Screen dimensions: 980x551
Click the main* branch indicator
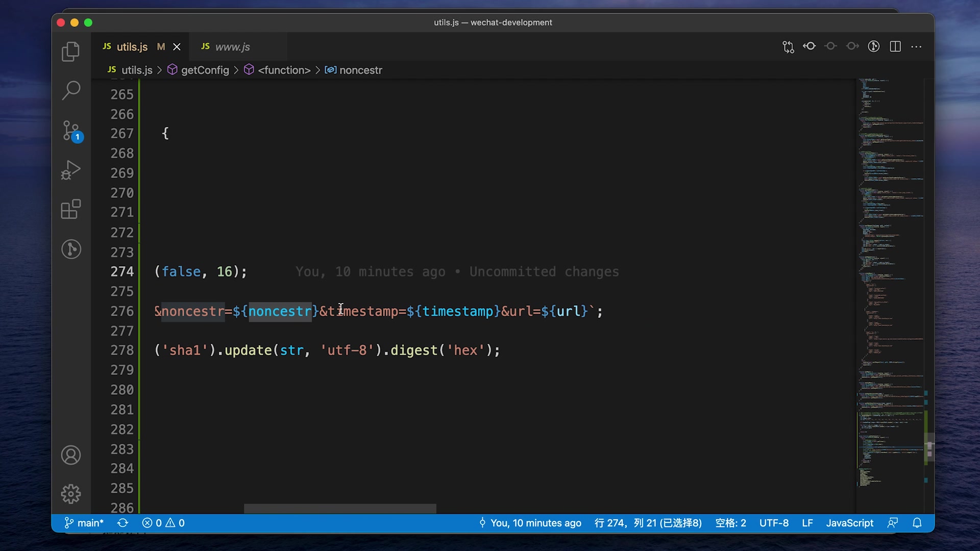pyautogui.click(x=84, y=523)
